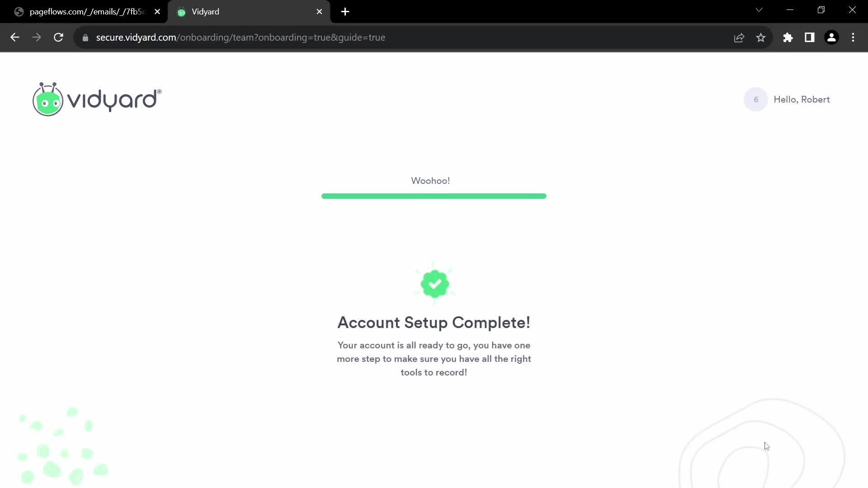Reload the Vidyard onboarding page
Screen dimensions: 868x488
[x=58, y=38]
